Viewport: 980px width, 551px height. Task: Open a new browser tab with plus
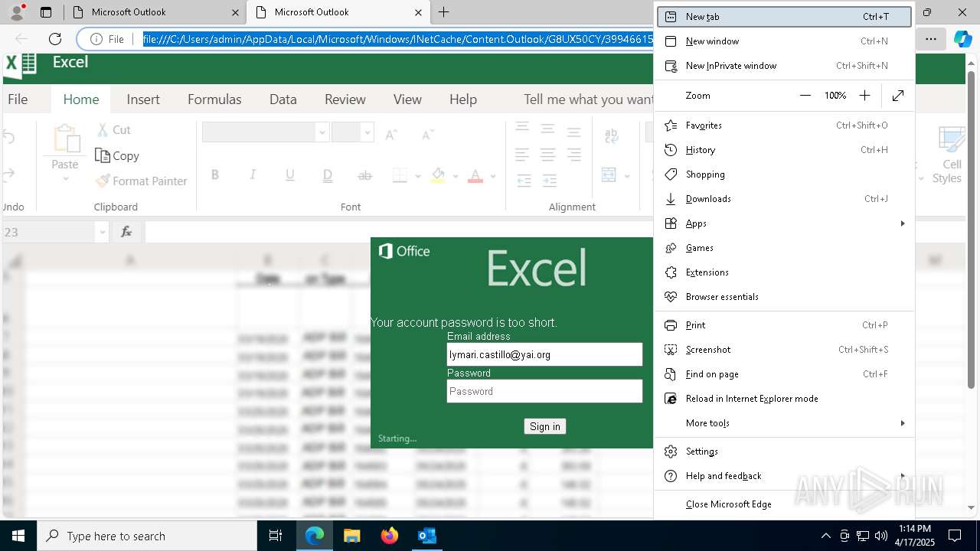444,12
